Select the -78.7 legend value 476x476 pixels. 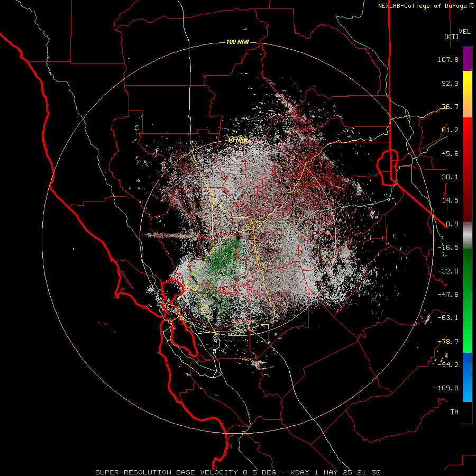pos(448,342)
